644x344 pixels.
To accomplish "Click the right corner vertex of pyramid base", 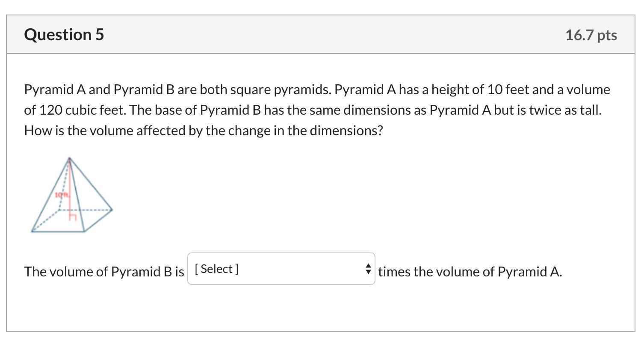I will 112,210.
